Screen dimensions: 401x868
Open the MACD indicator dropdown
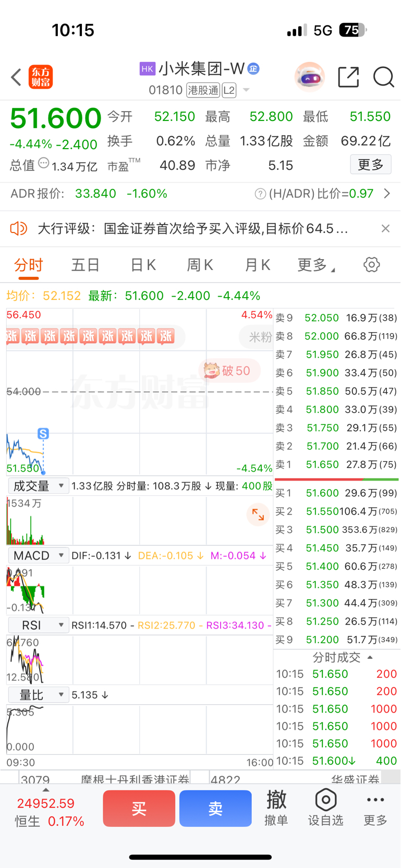[39, 556]
